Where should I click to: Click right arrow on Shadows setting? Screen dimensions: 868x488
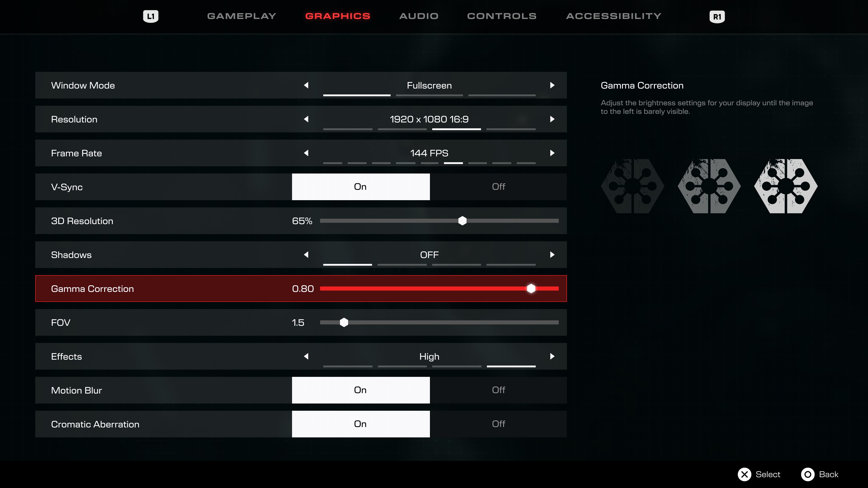(552, 255)
